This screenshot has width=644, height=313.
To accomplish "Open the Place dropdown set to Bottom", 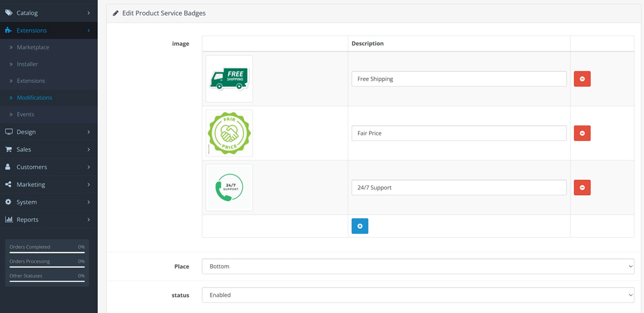I will 417,266.
